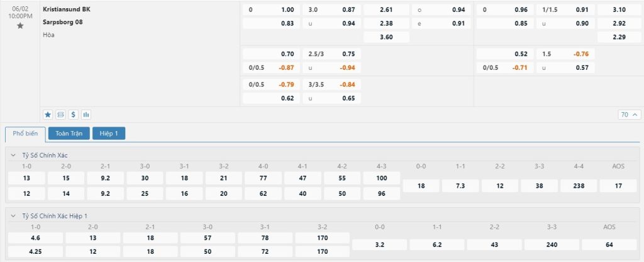Select the Hiệp 1 tab
644x262 pixels.
coord(109,134)
